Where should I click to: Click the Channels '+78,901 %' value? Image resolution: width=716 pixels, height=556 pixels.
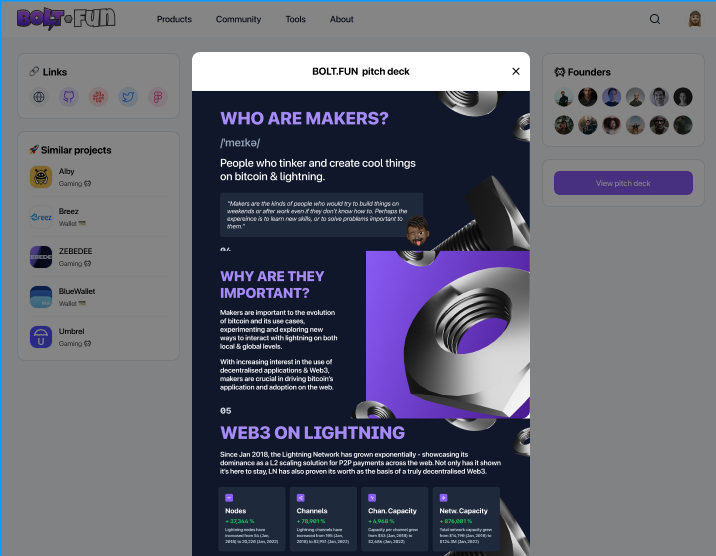[311, 521]
